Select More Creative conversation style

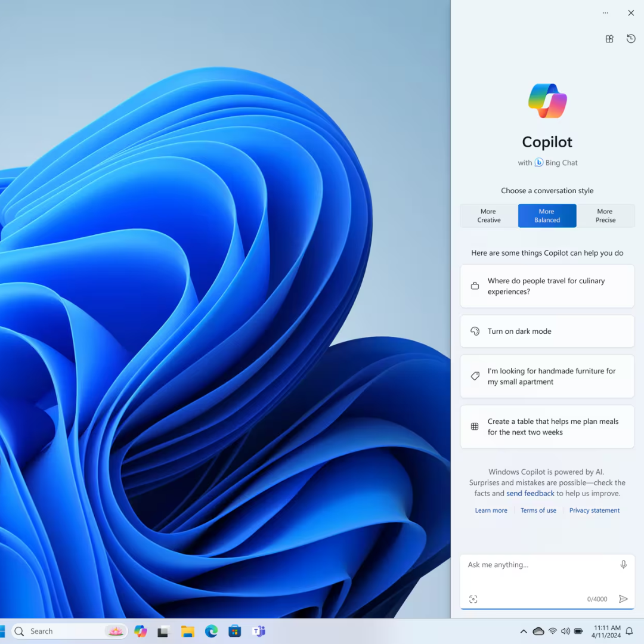(488, 216)
